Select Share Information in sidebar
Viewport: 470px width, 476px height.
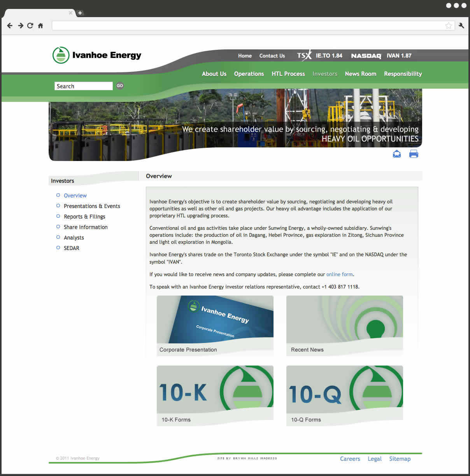pyautogui.click(x=86, y=227)
